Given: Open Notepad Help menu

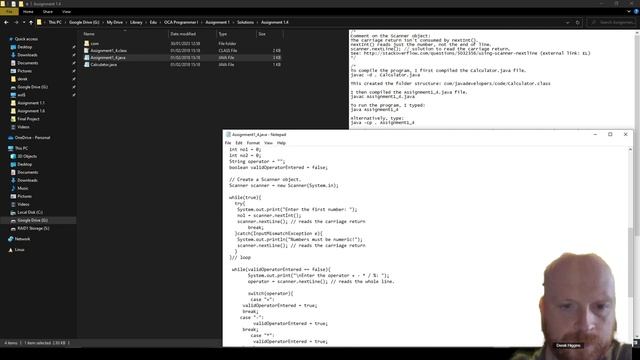Looking at the screenshot, I should pyautogui.click(x=281, y=143).
